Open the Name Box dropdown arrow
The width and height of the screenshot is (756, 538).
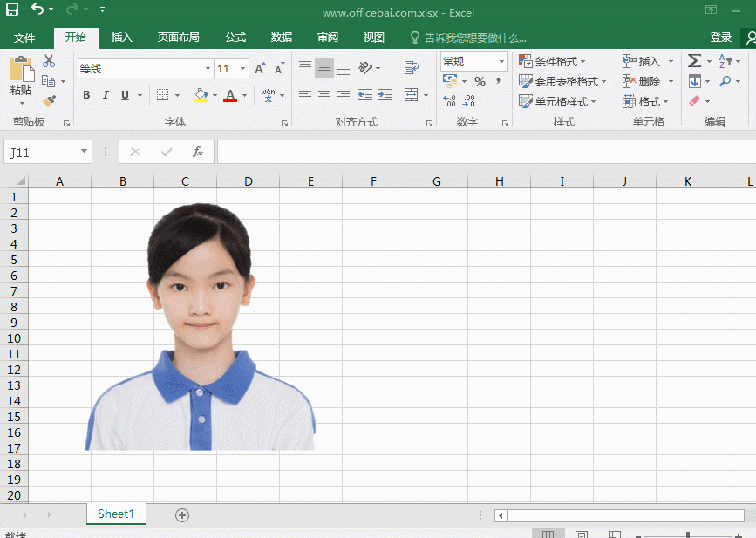(84, 152)
